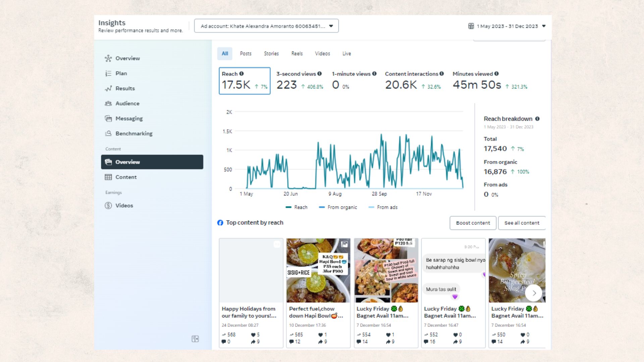Open Messaging via its sidebar icon
Image resolution: width=644 pixels, height=362 pixels.
pos(108,119)
